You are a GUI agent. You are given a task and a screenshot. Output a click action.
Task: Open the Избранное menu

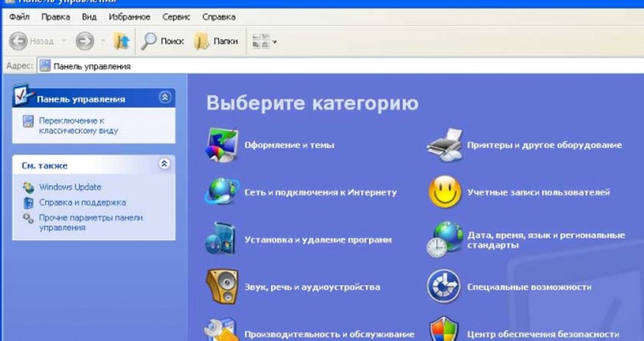coord(129,17)
